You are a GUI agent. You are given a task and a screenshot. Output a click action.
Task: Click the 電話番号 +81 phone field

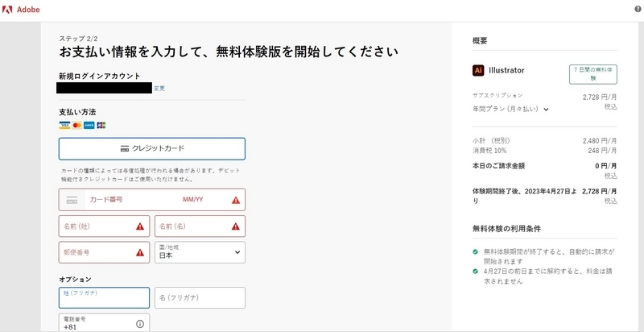pos(104,323)
